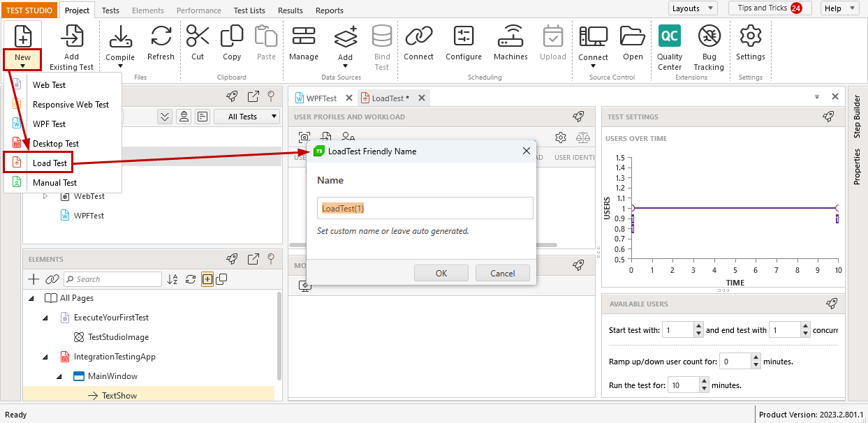
Task: Open the Help dropdown menu
Action: click(x=841, y=8)
